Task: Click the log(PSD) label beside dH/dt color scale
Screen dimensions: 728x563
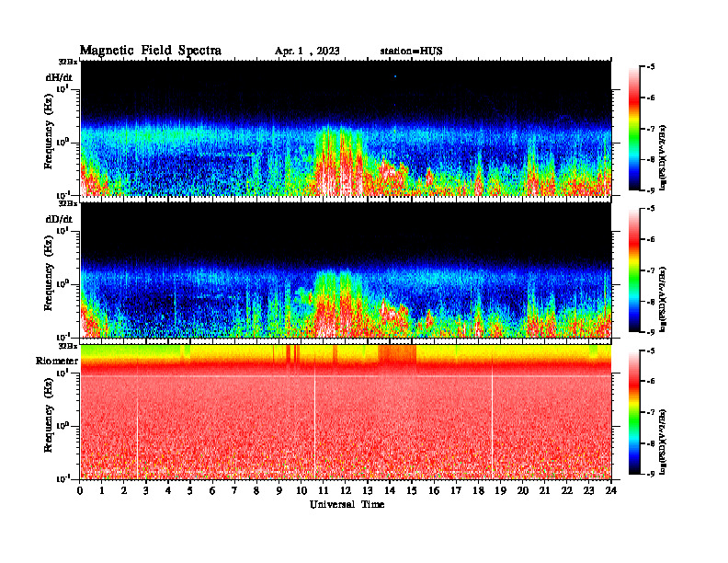Action: pyautogui.click(x=664, y=157)
